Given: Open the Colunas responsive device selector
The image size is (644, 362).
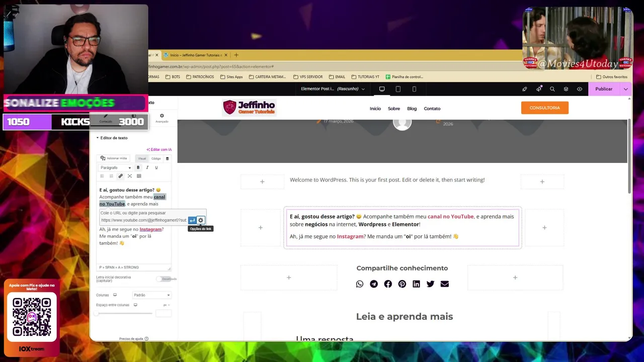Looking at the screenshot, I should 115,295.
